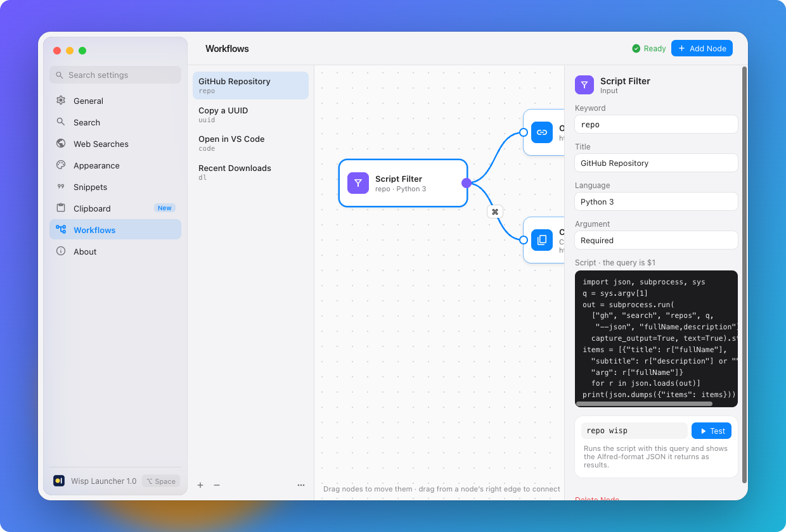Edit the Keyword field containing repo
The image size is (786, 532).
656,124
